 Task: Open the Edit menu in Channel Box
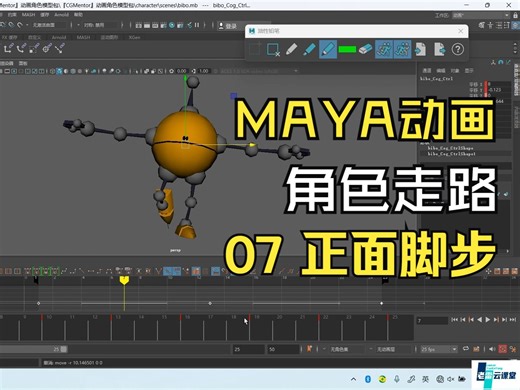tap(441, 71)
